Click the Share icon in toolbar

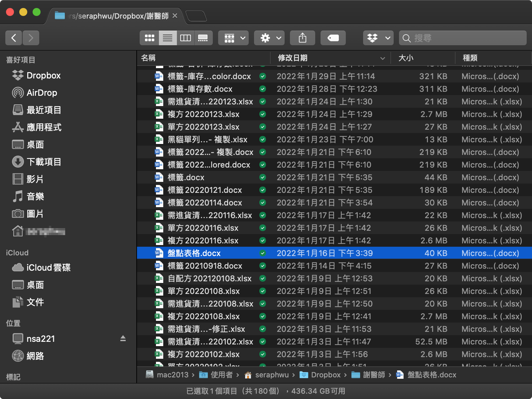tap(302, 38)
